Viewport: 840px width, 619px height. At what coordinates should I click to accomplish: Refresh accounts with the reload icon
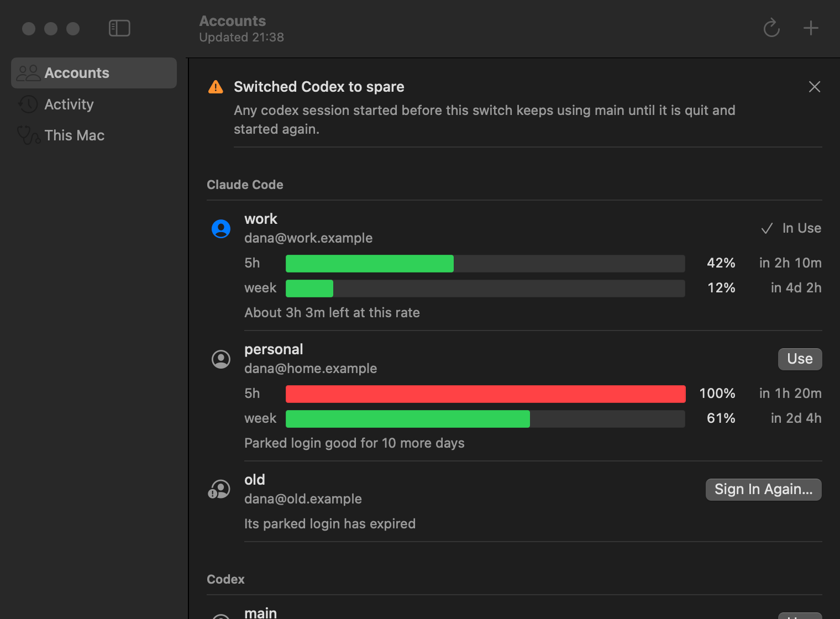(x=771, y=28)
